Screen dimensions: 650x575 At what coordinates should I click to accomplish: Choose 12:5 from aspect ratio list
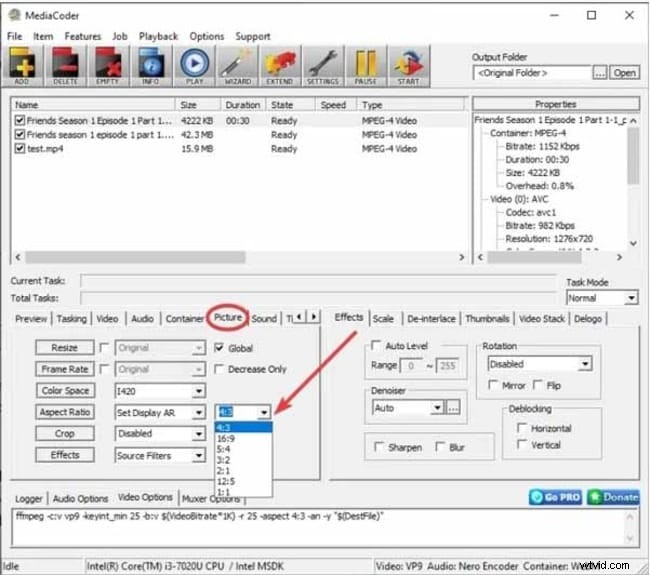[243, 481]
